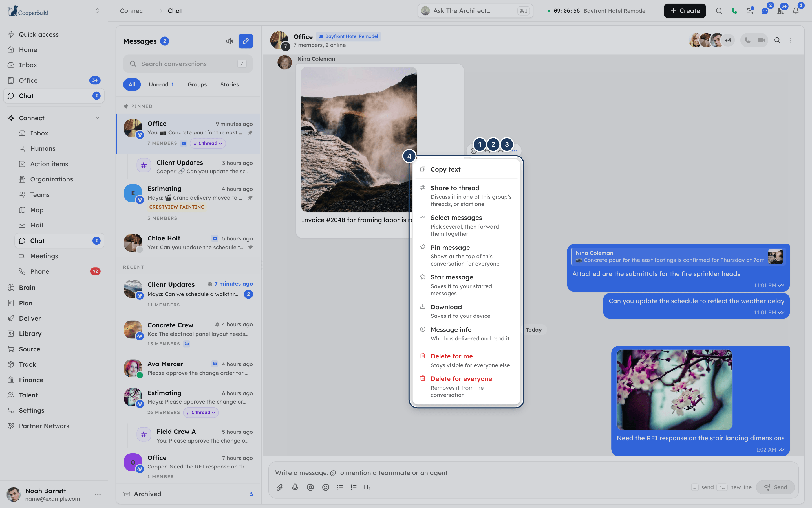Switch to the Stories filter tab
812x508 pixels.
tap(230, 84)
